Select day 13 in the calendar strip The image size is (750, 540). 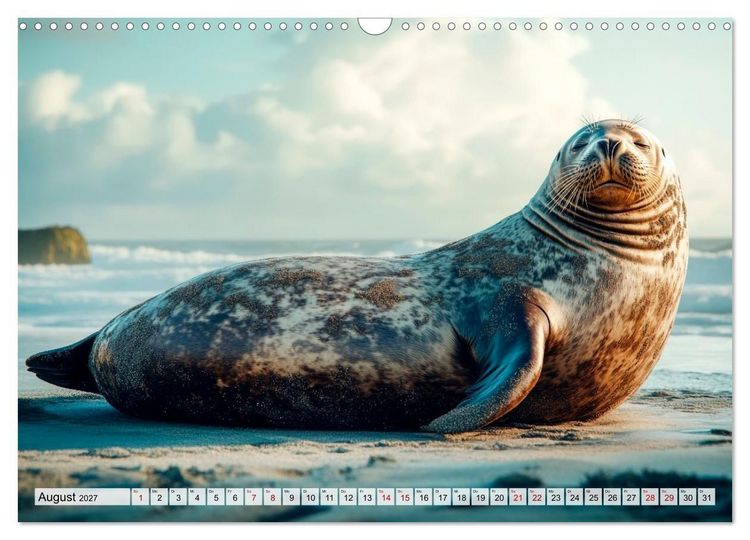[x=367, y=497]
